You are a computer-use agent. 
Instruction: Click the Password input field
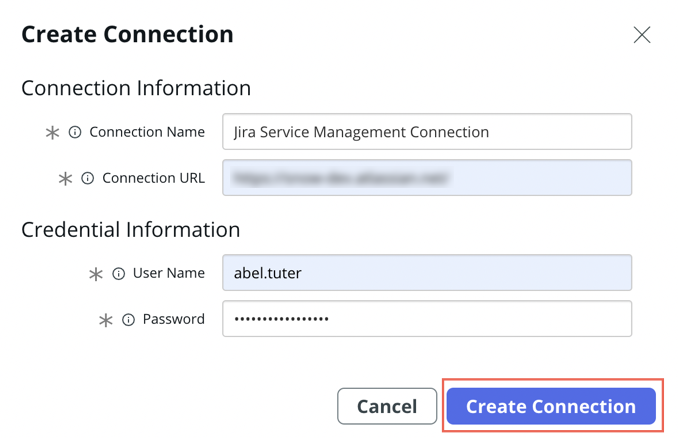pos(427,319)
